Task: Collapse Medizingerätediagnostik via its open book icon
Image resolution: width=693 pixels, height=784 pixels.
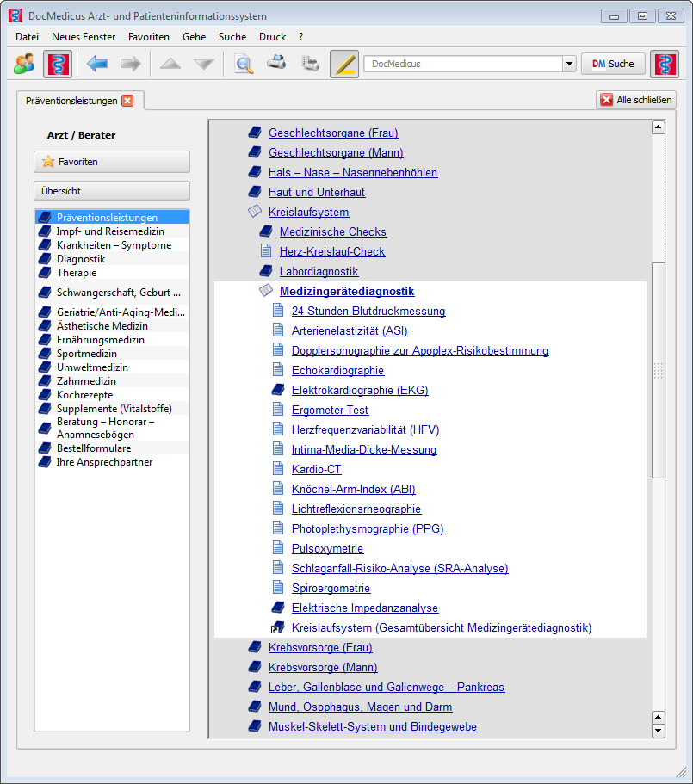Action: (x=266, y=291)
